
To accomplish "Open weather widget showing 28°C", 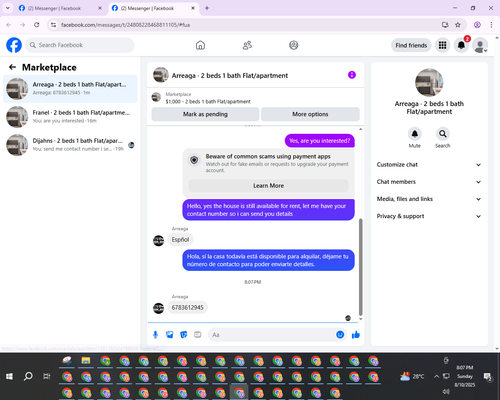I will click(412, 376).
